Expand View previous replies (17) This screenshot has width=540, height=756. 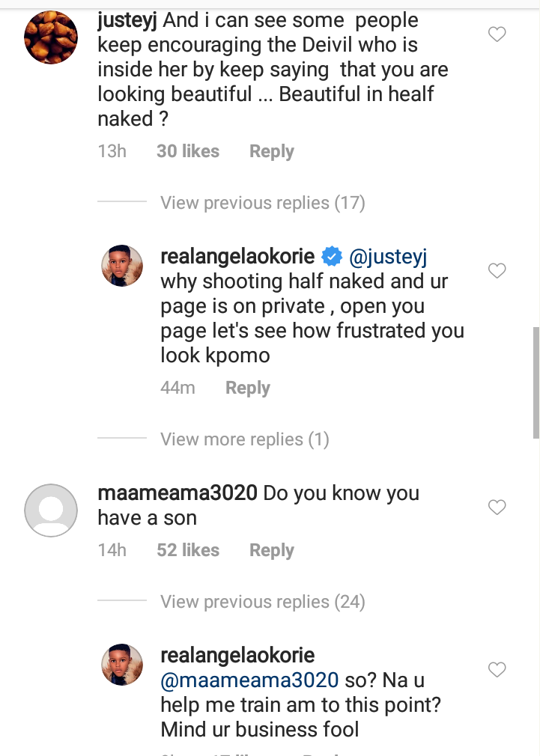pos(262,203)
